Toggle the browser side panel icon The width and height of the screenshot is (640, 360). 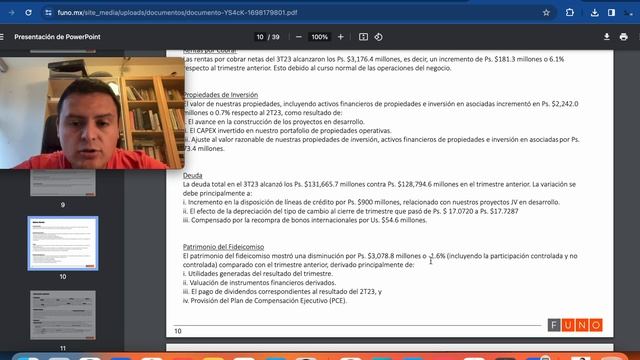pyautogui.click(x=611, y=13)
